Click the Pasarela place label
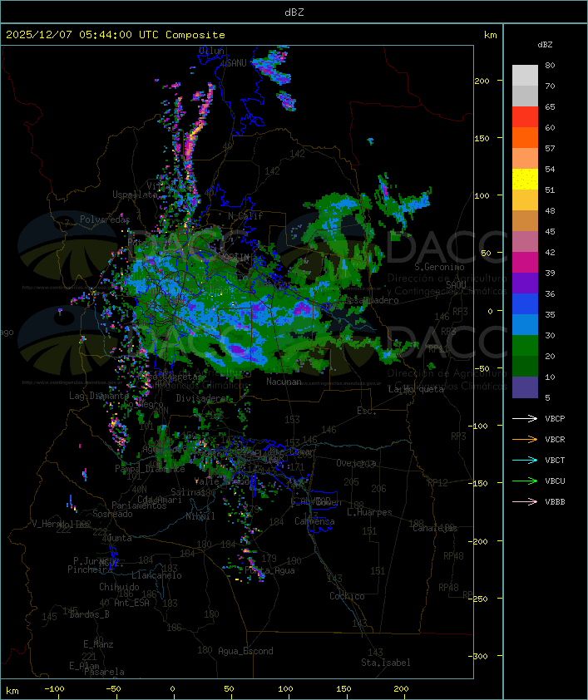 [x=104, y=672]
